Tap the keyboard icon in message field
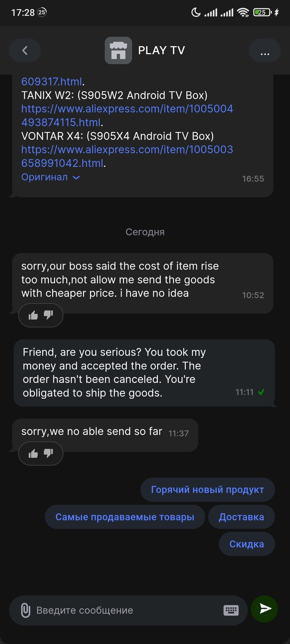 (x=231, y=610)
